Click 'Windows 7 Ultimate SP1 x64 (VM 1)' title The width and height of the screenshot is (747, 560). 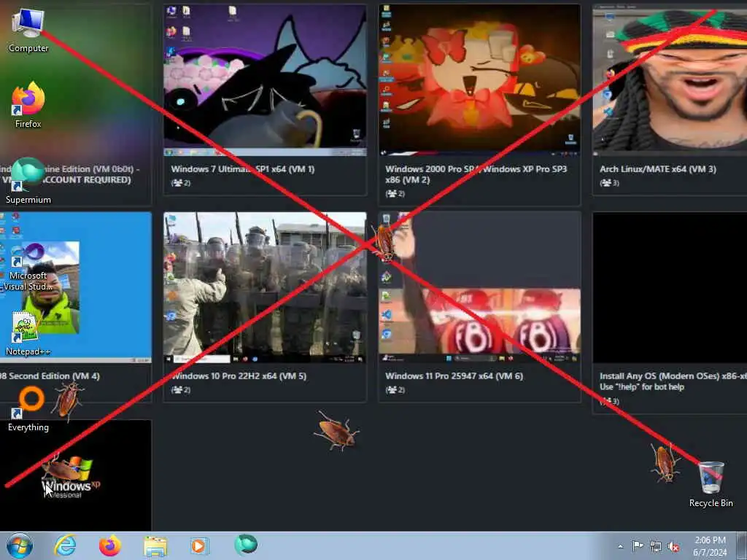(242, 169)
